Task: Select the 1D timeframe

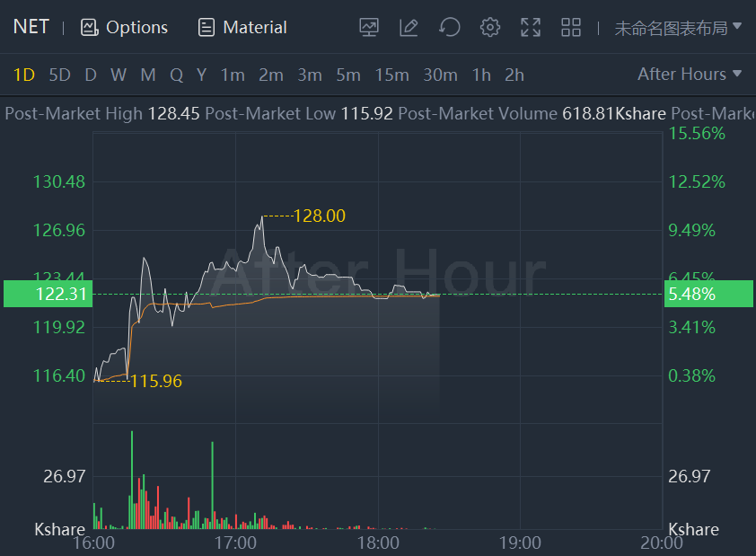Action: [x=24, y=75]
